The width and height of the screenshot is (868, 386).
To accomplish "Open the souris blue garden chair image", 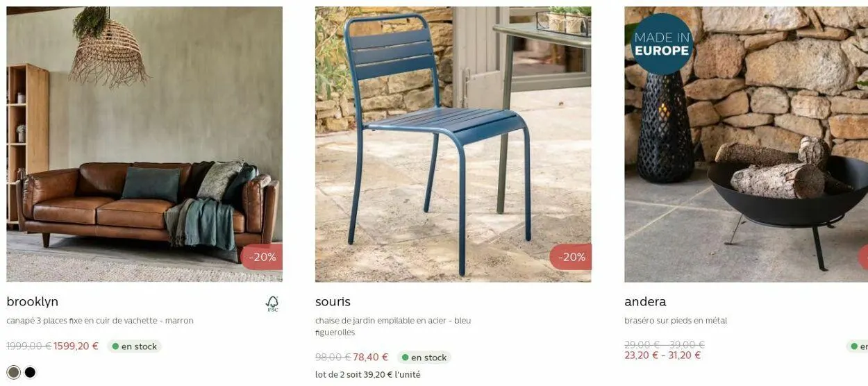I will [x=453, y=144].
